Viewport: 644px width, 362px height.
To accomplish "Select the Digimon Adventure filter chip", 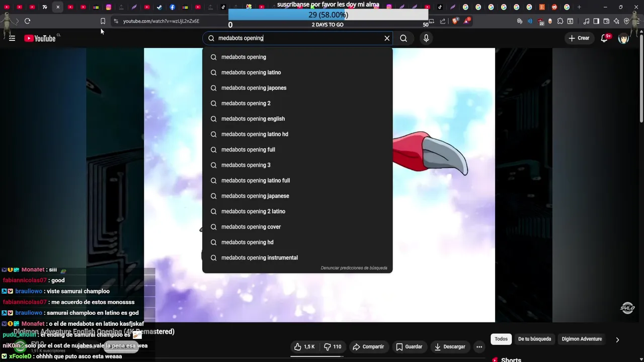I will [582, 339].
